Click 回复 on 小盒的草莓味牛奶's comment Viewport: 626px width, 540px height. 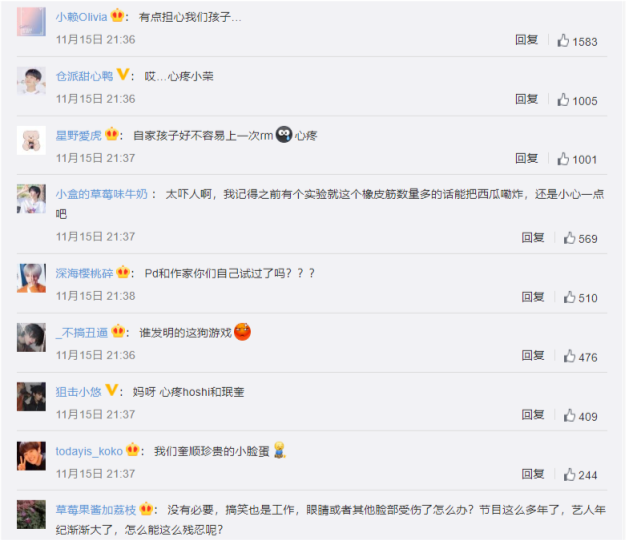click(x=533, y=237)
